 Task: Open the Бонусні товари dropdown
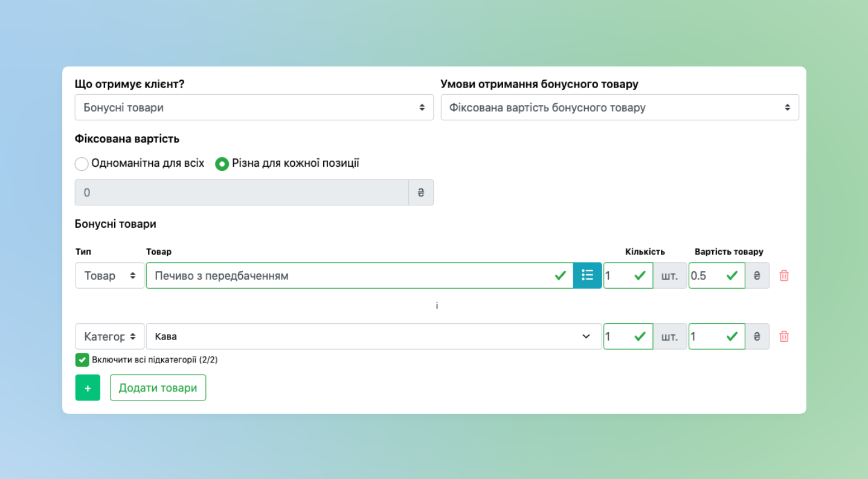[x=254, y=108]
